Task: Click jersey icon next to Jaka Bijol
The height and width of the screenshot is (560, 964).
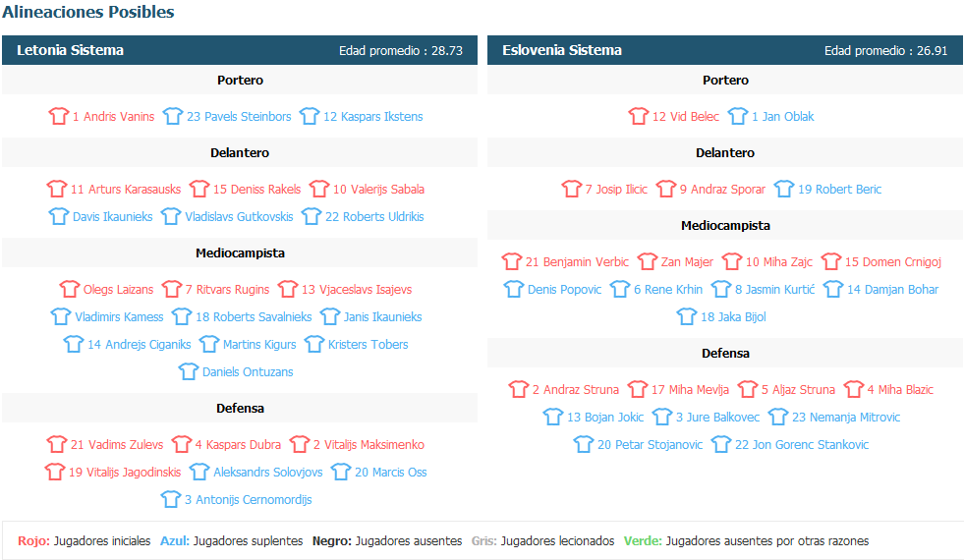Action: tap(687, 316)
